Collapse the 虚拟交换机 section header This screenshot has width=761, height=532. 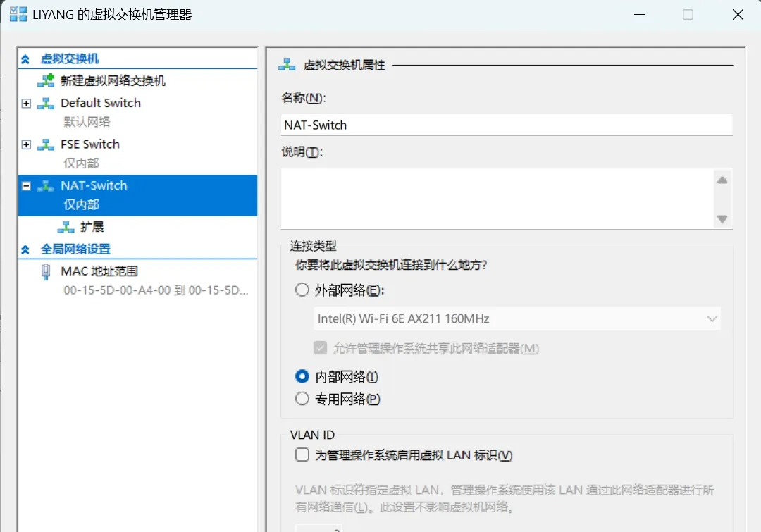click(25, 59)
